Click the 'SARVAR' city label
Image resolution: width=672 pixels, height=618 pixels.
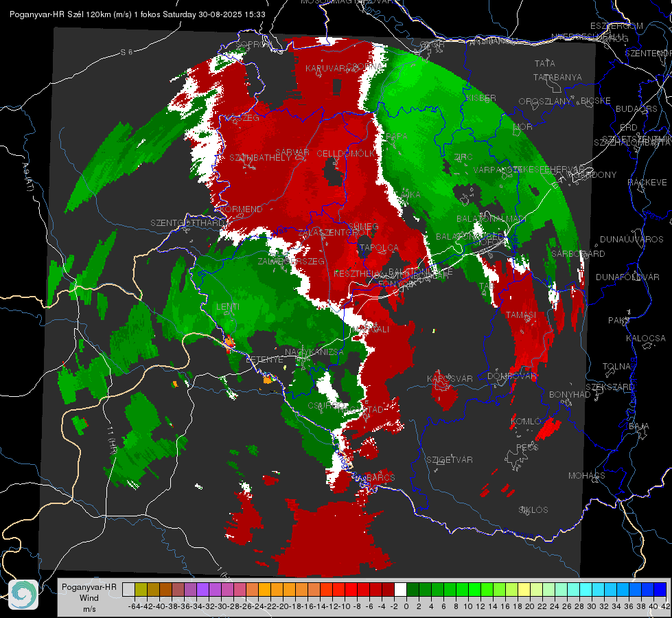(292, 152)
